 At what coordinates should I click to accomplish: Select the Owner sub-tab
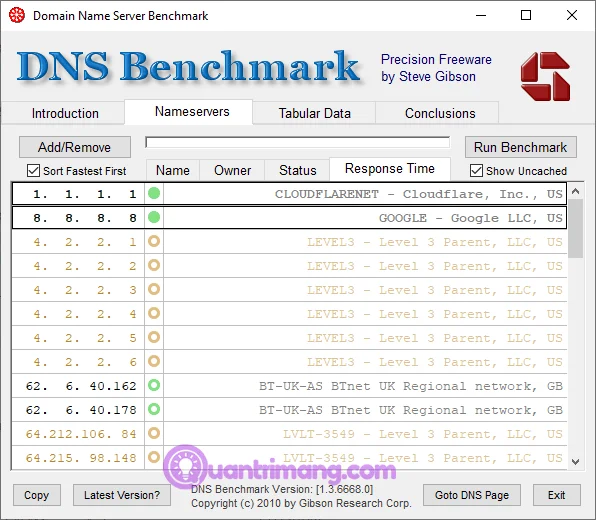point(232,170)
